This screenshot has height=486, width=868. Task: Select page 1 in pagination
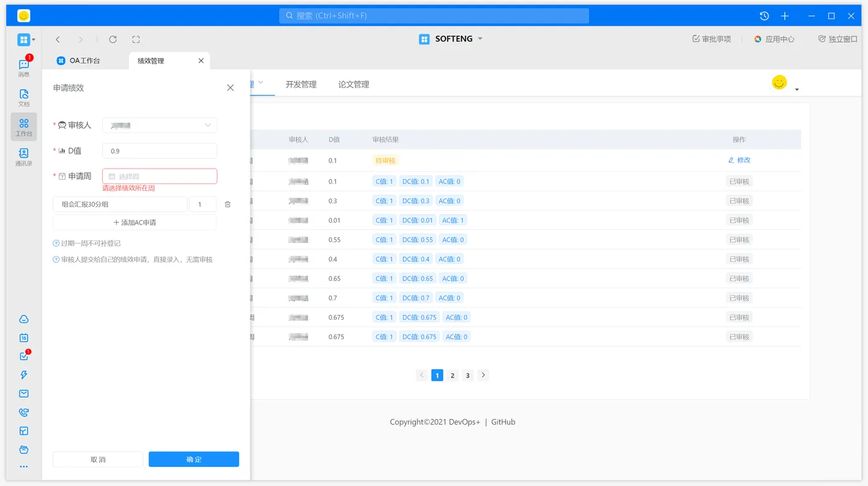point(437,375)
